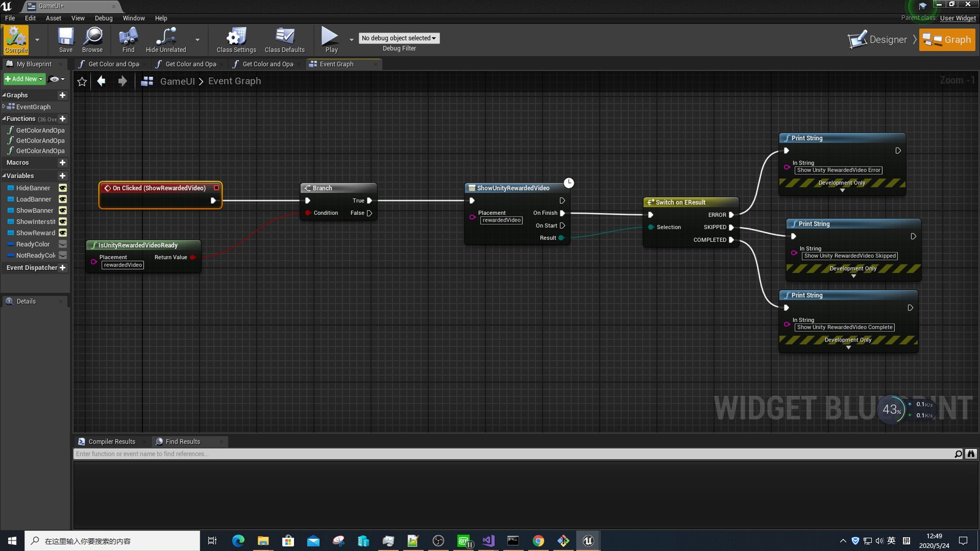980x551 pixels.
Task: Click the ReadyColor variable color pin
Action: click(x=10, y=244)
